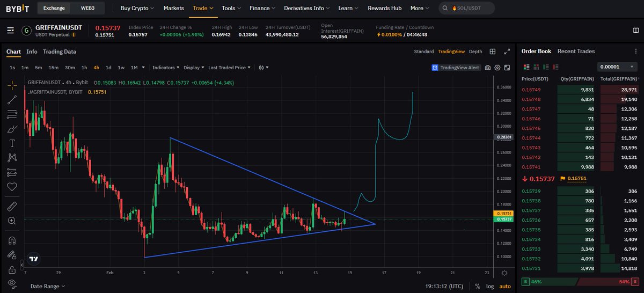Toggle lock all drawing tools
This screenshot has width=644, height=293.
(x=12, y=269)
